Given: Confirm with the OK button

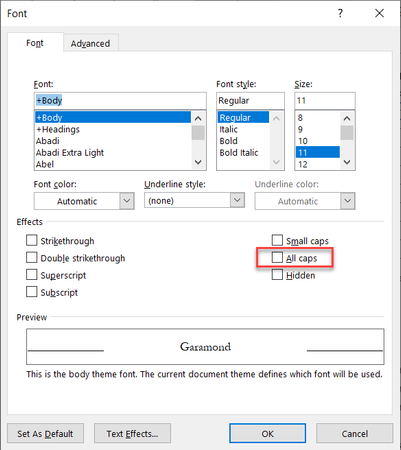Looking at the screenshot, I should pyautogui.click(x=267, y=433).
